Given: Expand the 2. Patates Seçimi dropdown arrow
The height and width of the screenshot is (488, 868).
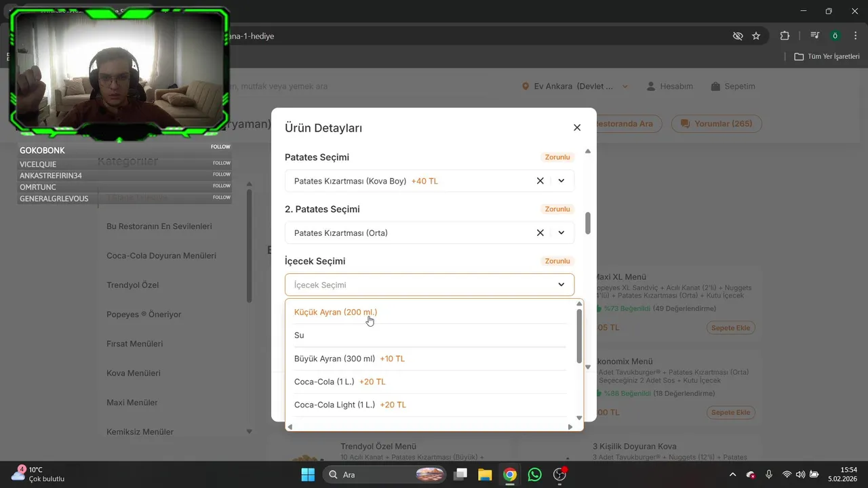Looking at the screenshot, I should tap(561, 232).
